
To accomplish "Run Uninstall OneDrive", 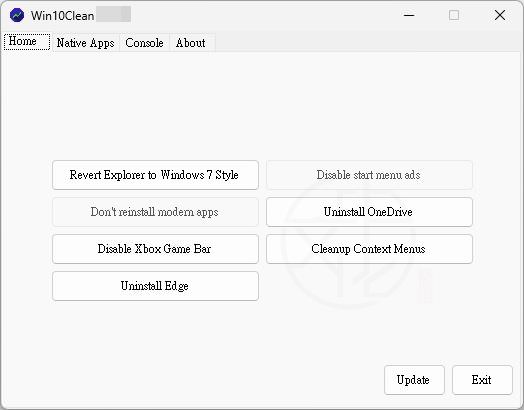I will [x=369, y=212].
